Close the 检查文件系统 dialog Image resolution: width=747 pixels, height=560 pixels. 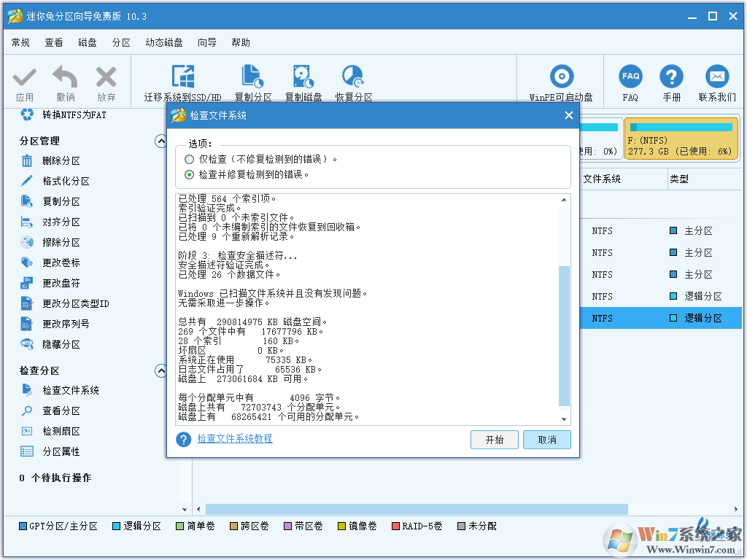click(x=569, y=115)
